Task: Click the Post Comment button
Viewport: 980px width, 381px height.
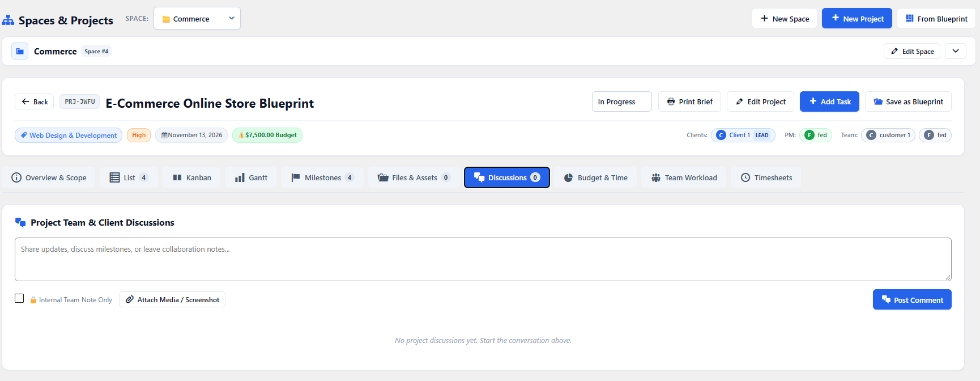Action: 912,299
